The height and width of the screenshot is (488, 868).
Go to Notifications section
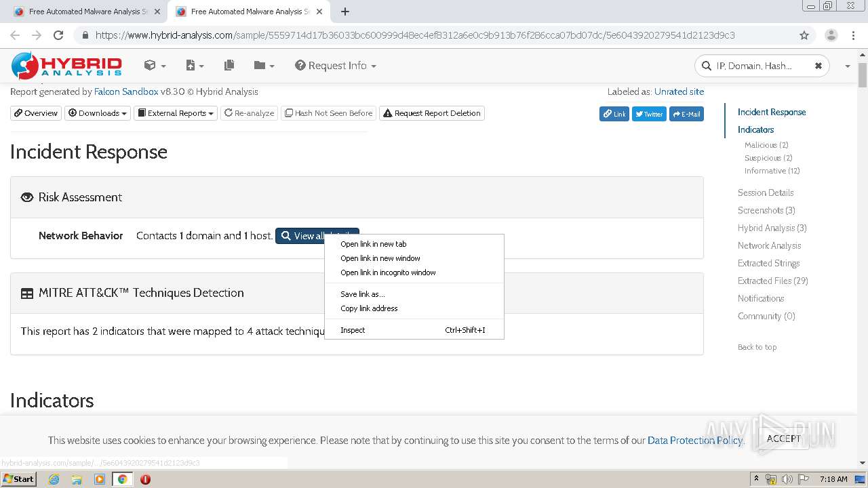pyautogui.click(x=761, y=298)
